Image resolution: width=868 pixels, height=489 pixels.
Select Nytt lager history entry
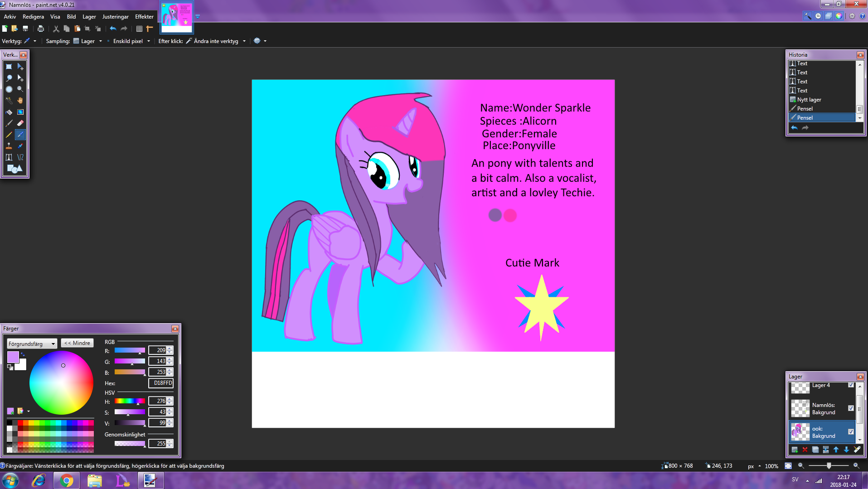point(822,100)
